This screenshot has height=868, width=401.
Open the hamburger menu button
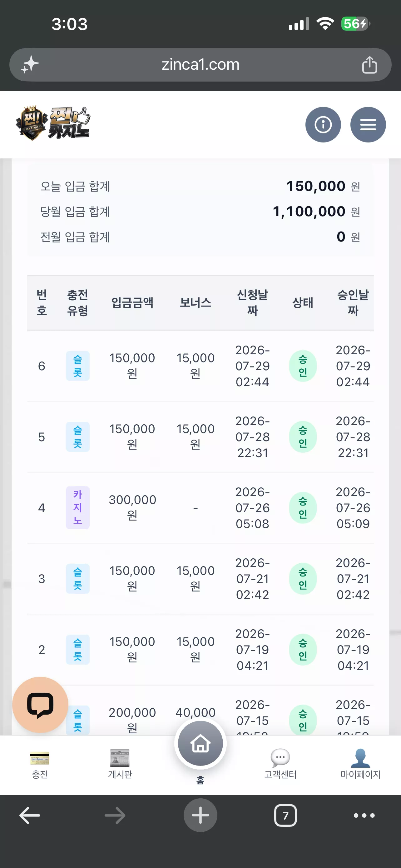(x=368, y=125)
